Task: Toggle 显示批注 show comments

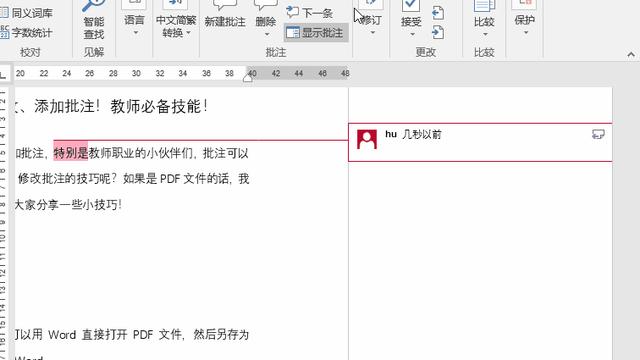Action: click(316, 33)
